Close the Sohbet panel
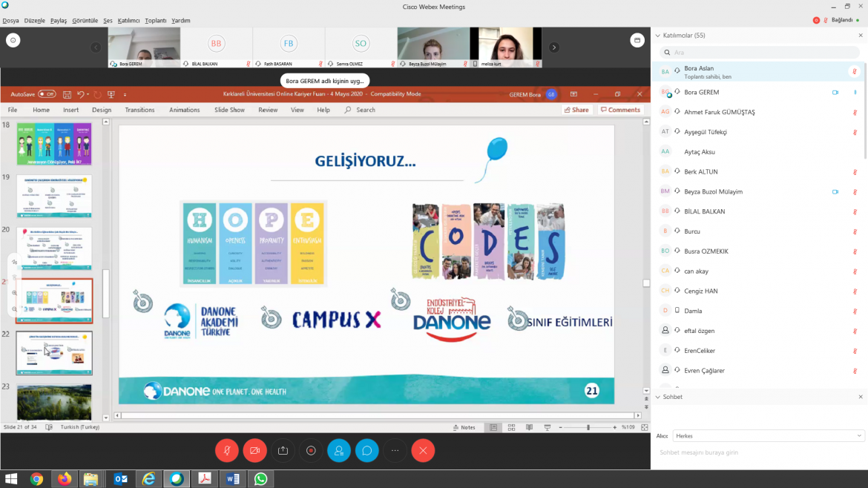 point(861,397)
